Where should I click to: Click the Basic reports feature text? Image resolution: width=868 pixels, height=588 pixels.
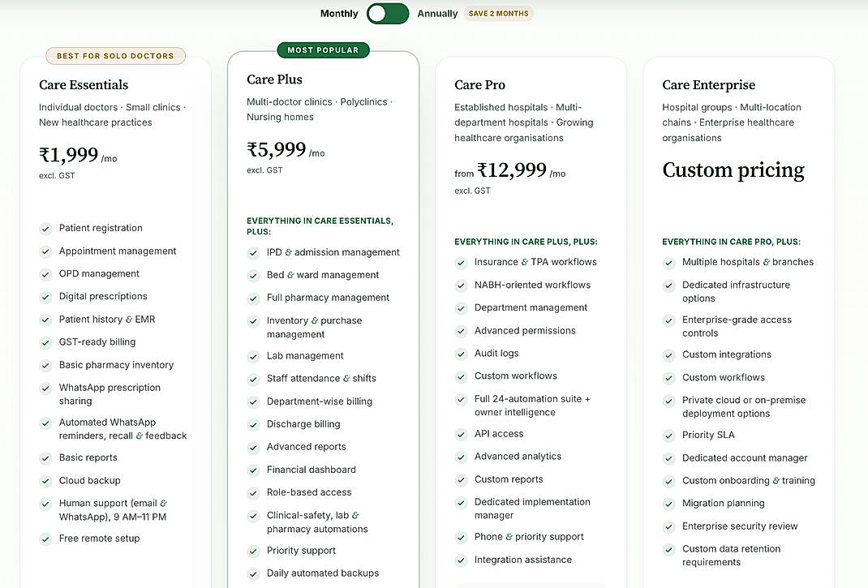(x=88, y=457)
